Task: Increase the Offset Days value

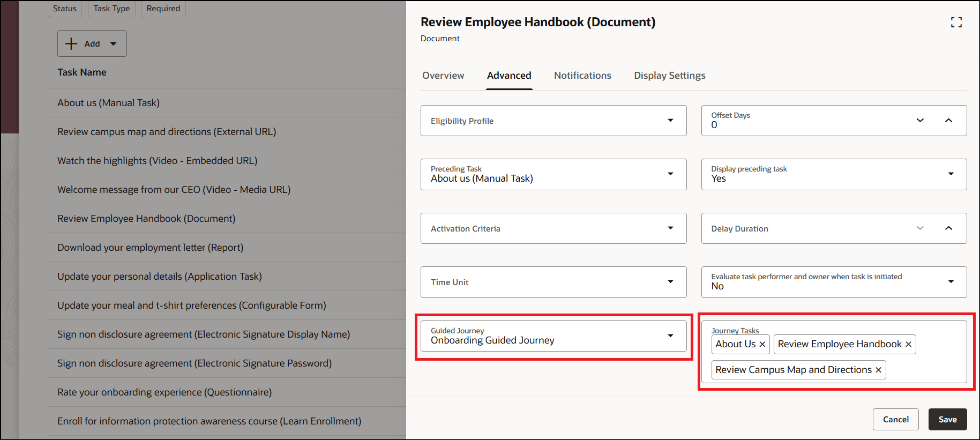Action: 948,120
